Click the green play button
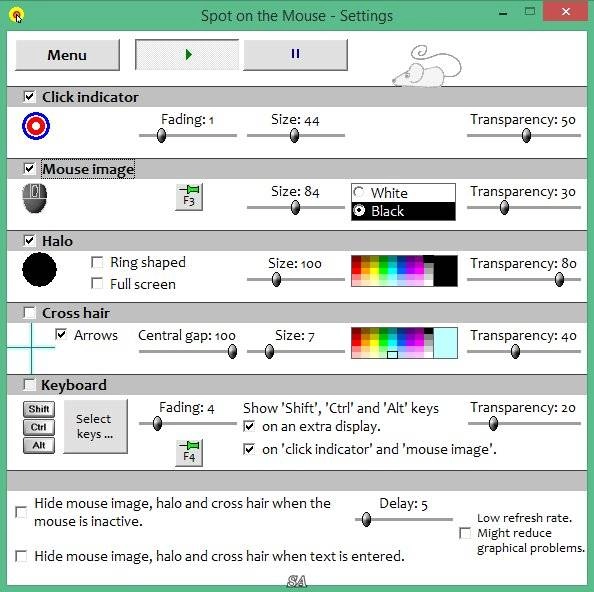The height and width of the screenshot is (592, 594). 187,55
